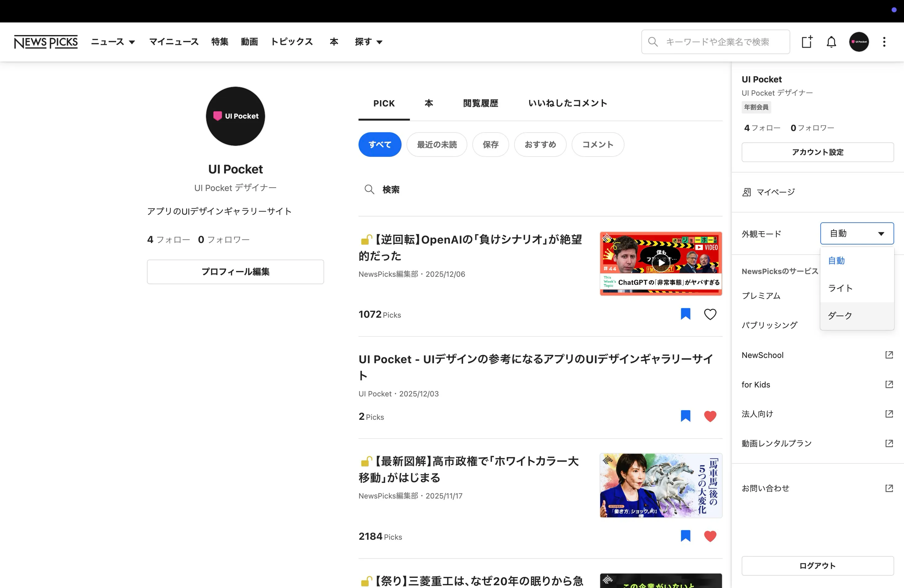Open the notifications bell
Image resolution: width=904 pixels, height=588 pixels.
click(831, 42)
